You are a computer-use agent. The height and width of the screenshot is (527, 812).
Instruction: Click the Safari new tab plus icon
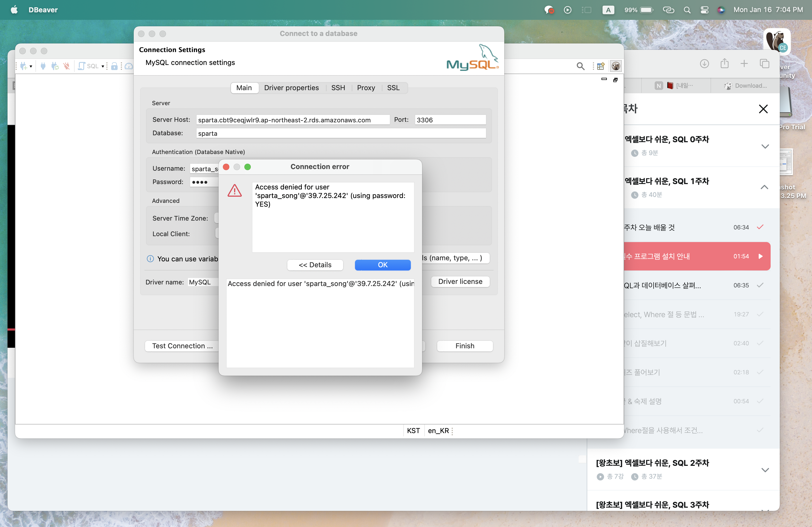744,64
